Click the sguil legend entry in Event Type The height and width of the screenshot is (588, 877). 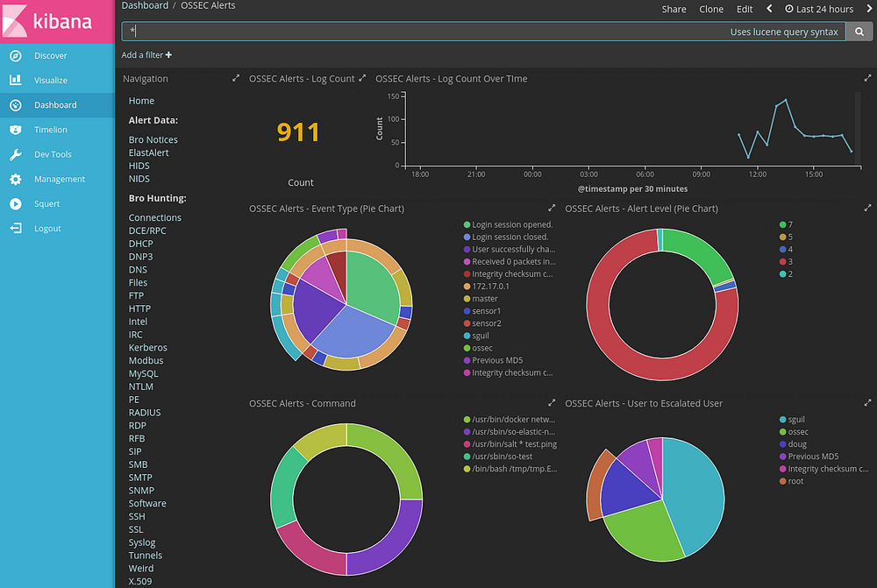point(476,336)
